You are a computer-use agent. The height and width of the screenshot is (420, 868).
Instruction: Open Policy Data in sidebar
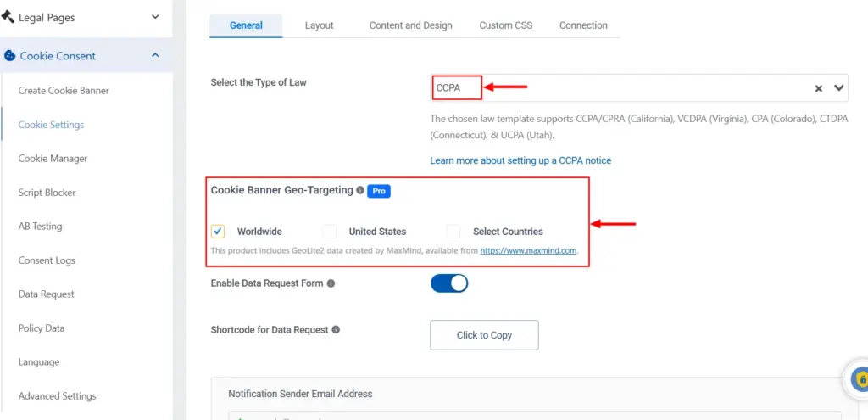42,328
